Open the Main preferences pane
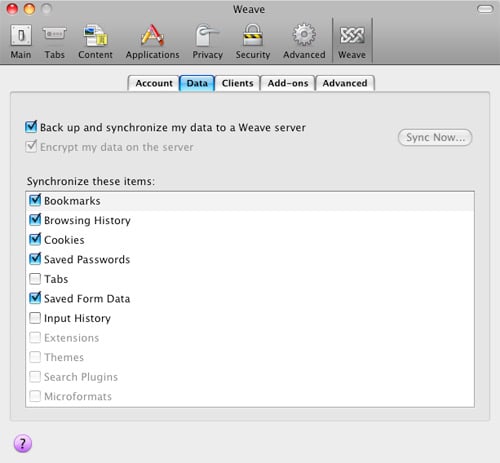 21,42
